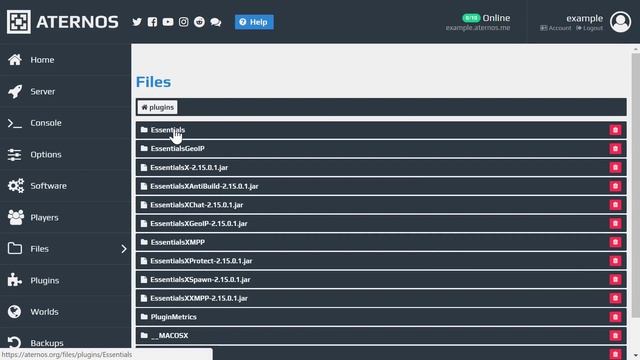
Task: Go to Home in the sidebar
Action: point(65,60)
